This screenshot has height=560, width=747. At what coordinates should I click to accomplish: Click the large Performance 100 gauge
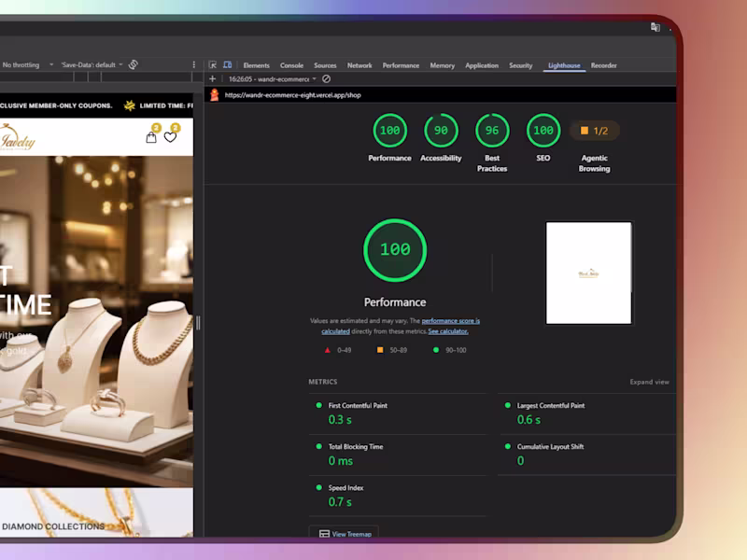tap(395, 250)
